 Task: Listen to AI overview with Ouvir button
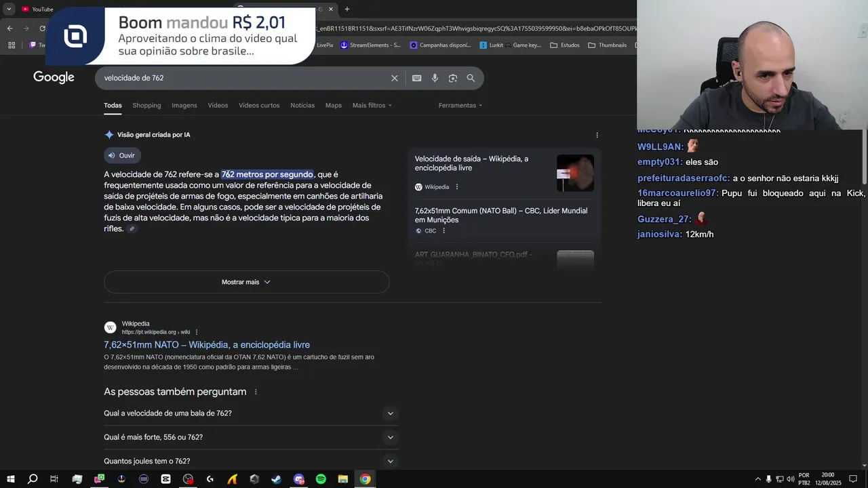(122, 155)
